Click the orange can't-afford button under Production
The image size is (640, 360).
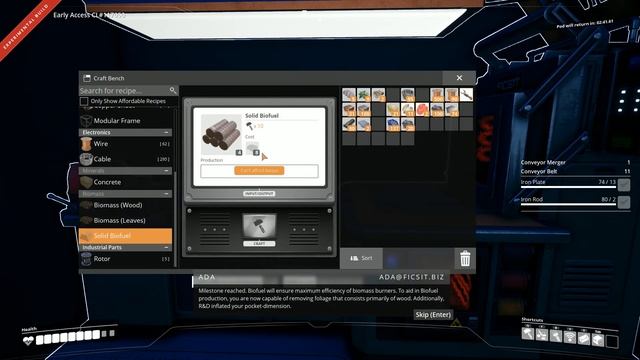(259, 170)
